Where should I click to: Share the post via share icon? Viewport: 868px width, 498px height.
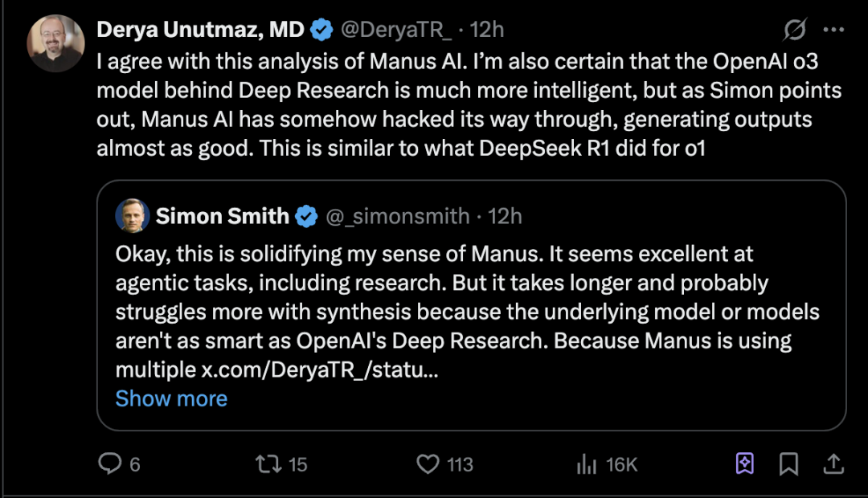click(x=833, y=463)
